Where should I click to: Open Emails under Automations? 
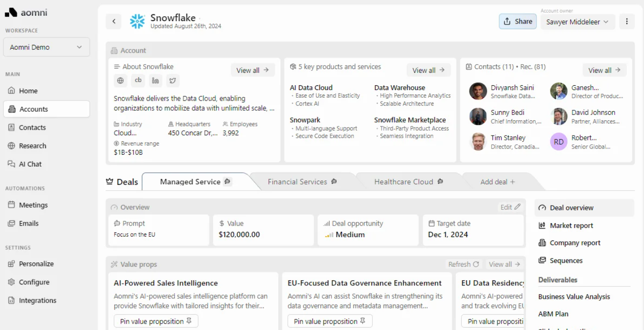(47, 223)
